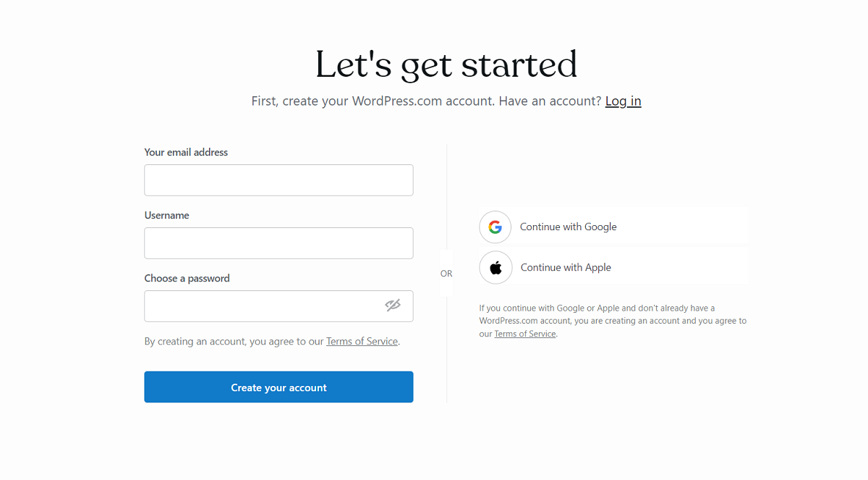This screenshot has height=480, width=868.
Task: Open "Terms of Service" below the password field
Action: (x=362, y=341)
